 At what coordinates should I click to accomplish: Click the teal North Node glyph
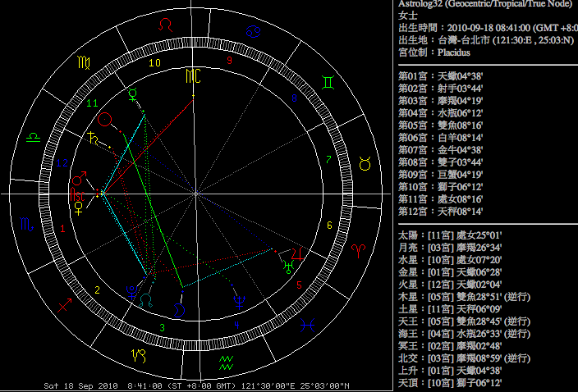[x=145, y=300]
